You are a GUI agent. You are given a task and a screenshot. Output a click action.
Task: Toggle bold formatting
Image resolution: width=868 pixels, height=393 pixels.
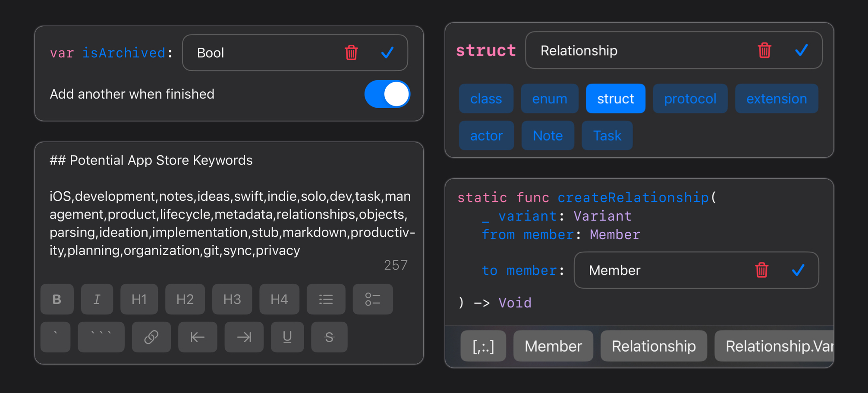[57, 299]
